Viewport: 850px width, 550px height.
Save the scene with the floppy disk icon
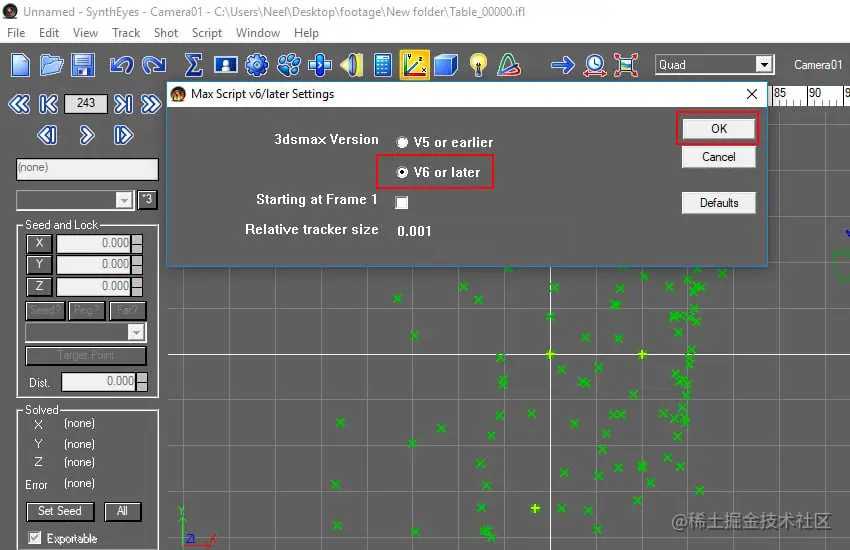tap(82, 65)
